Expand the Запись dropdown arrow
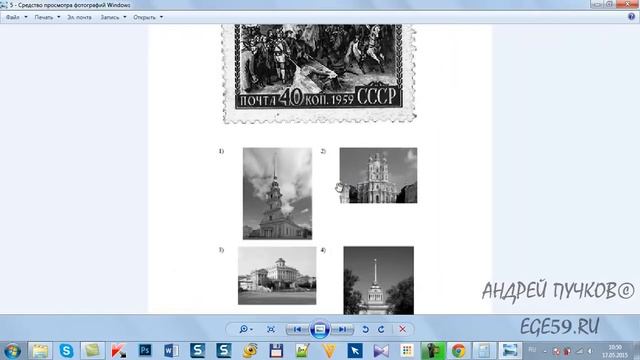 click(x=124, y=17)
